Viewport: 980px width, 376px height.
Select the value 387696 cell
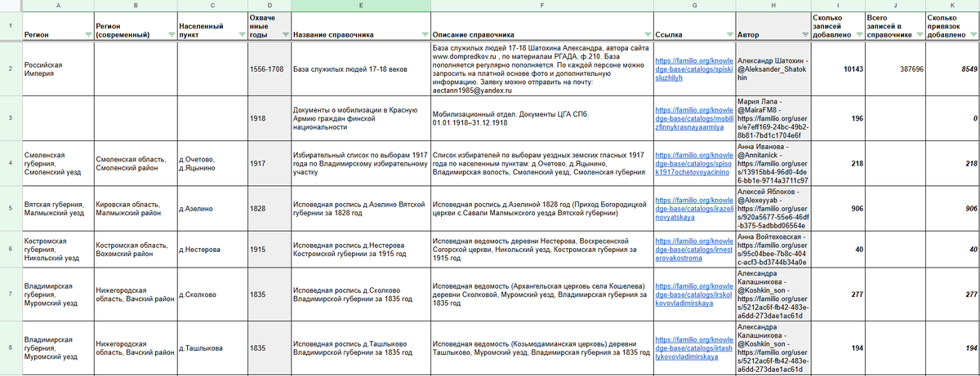pos(894,69)
